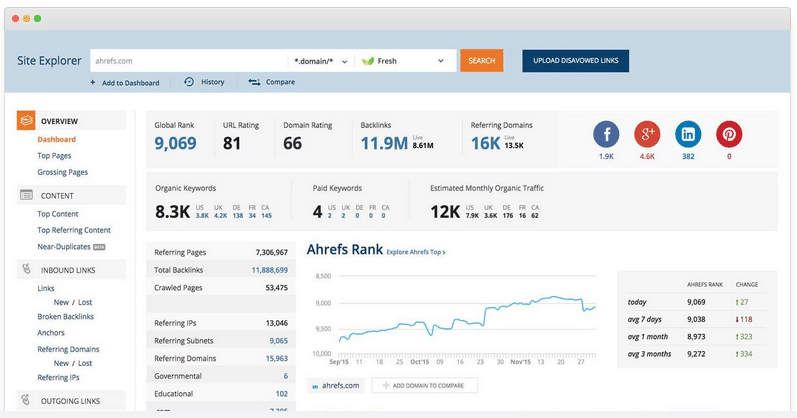Screen dimensions: 797x418
Task: Click the avg 7 days change value 118
Action: (746, 319)
